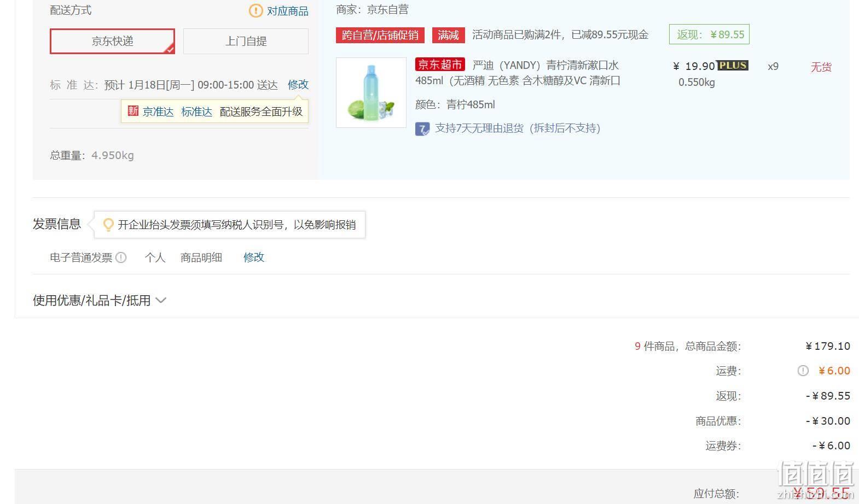Click the info icon beside shipping fee

click(803, 371)
